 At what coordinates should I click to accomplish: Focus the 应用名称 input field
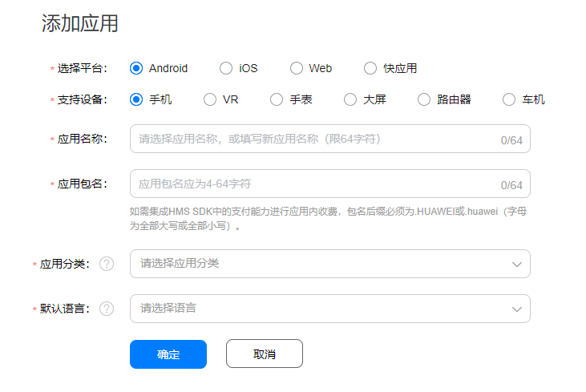tap(330, 139)
